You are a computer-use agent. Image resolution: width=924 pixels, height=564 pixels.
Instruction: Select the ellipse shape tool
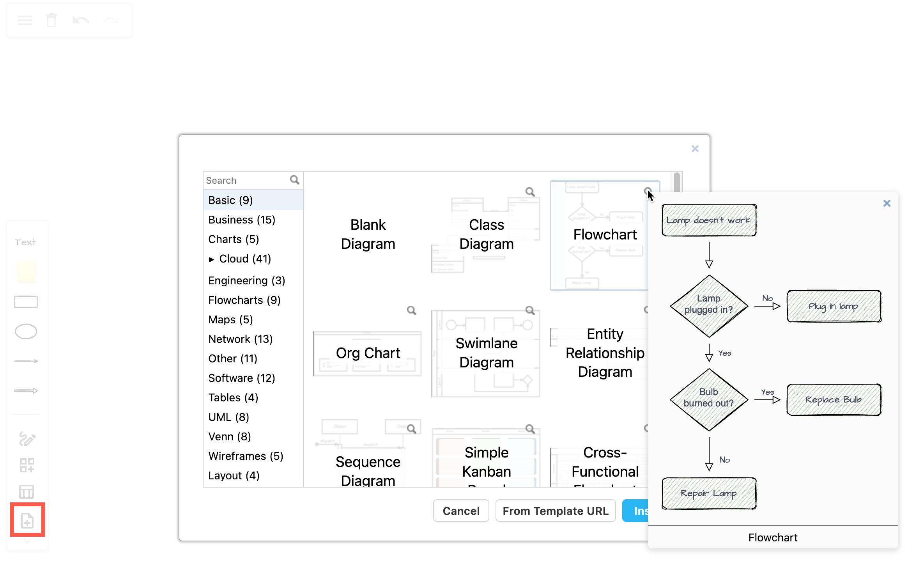26,332
